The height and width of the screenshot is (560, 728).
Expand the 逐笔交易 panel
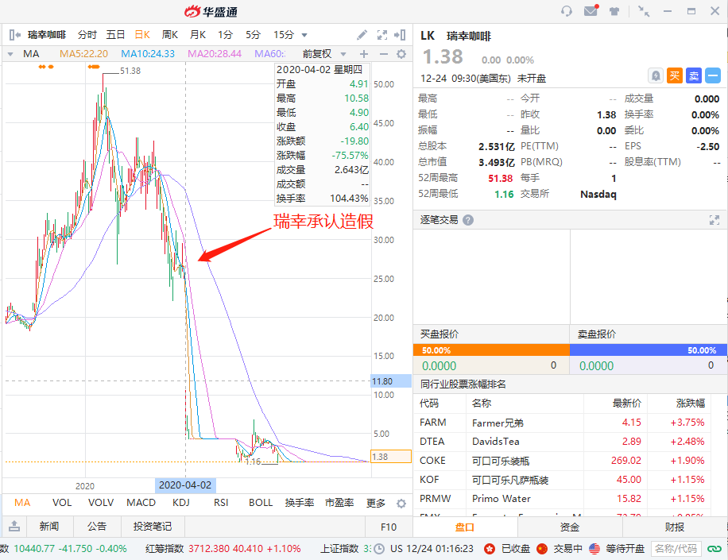714,220
